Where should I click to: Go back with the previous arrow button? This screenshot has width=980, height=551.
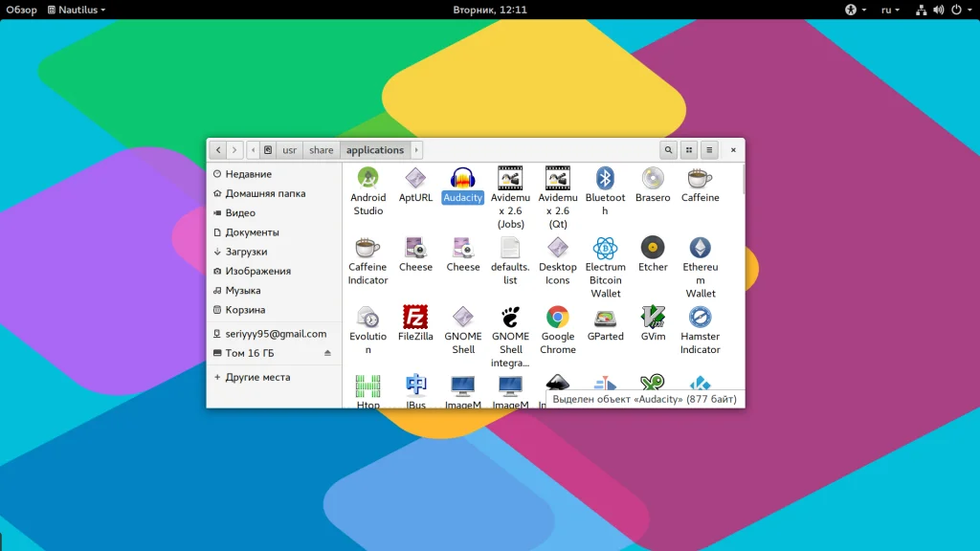tap(218, 150)
